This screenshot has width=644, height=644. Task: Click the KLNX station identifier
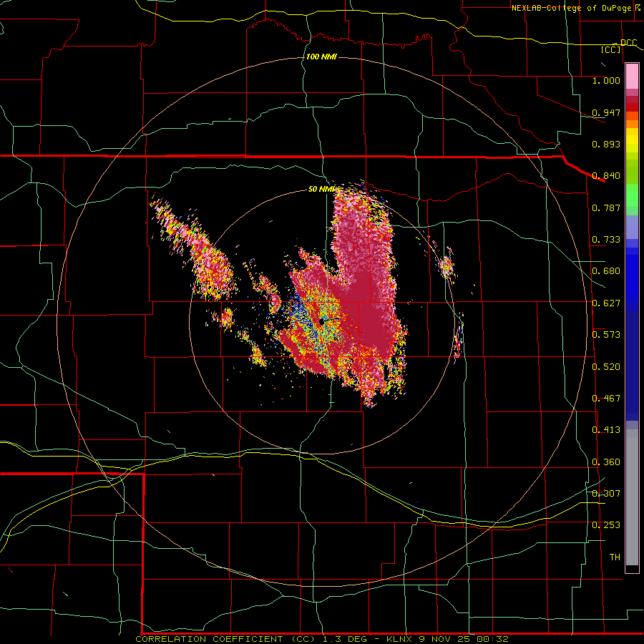tap(400, 639)
